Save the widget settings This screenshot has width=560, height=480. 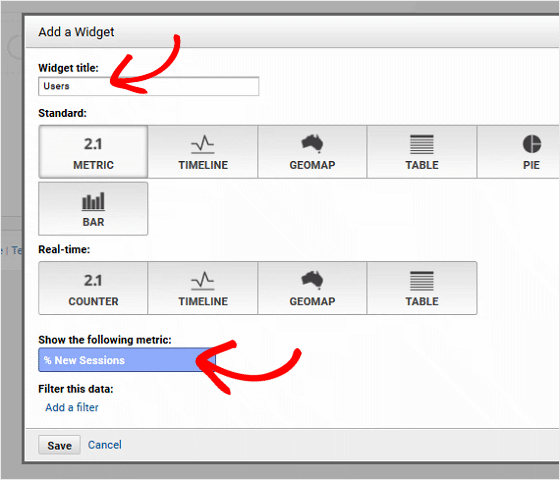[59, 445]
